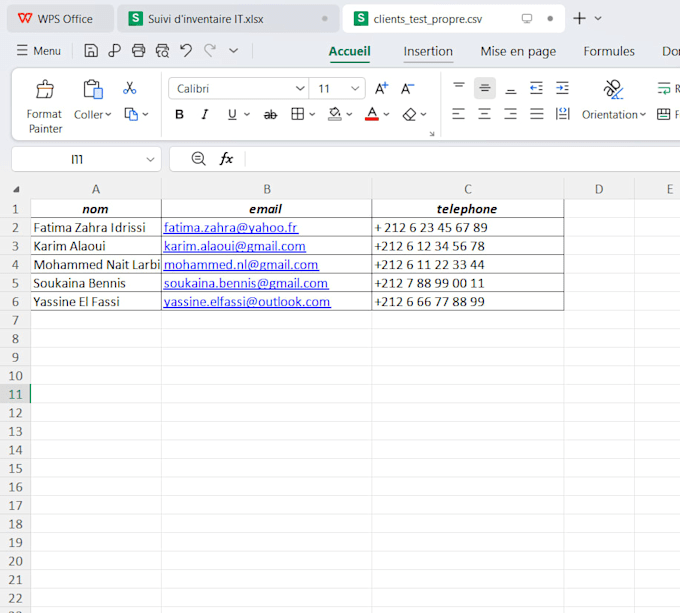The image size is (680, 613).
Task: Open Print Preview icon
Action: coord(163,51)
